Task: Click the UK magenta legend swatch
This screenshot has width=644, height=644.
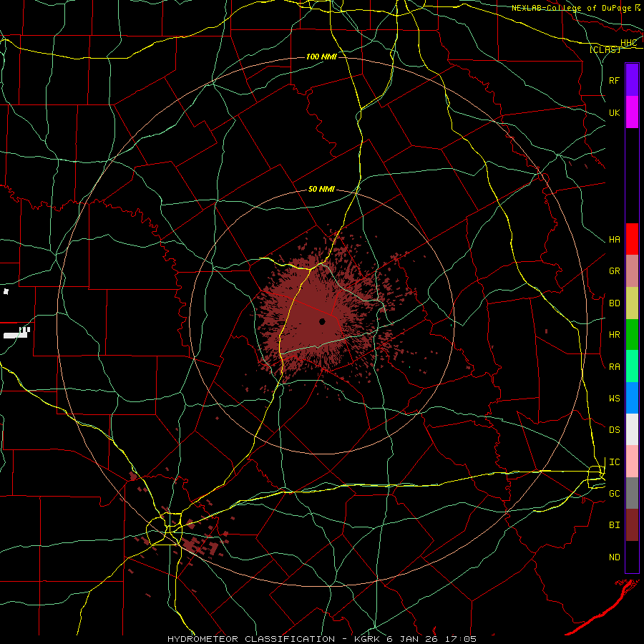Action: (632, 112)
